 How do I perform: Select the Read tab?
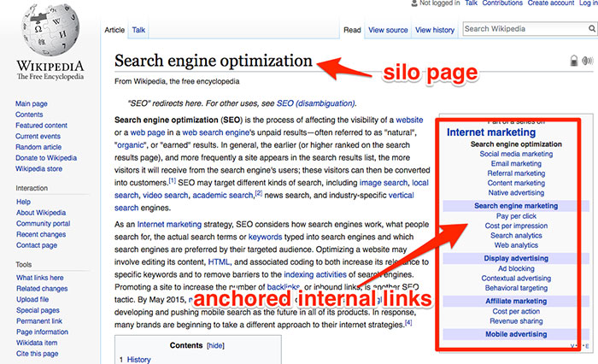351,30
